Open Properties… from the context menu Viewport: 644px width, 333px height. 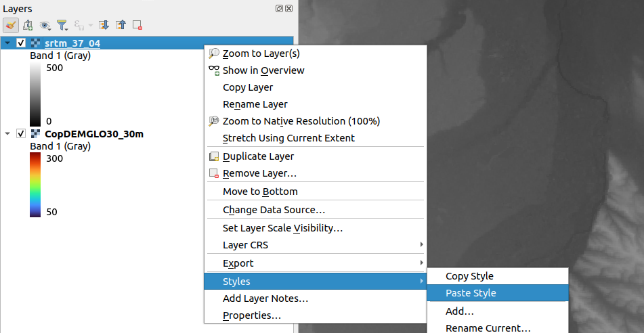251,315
